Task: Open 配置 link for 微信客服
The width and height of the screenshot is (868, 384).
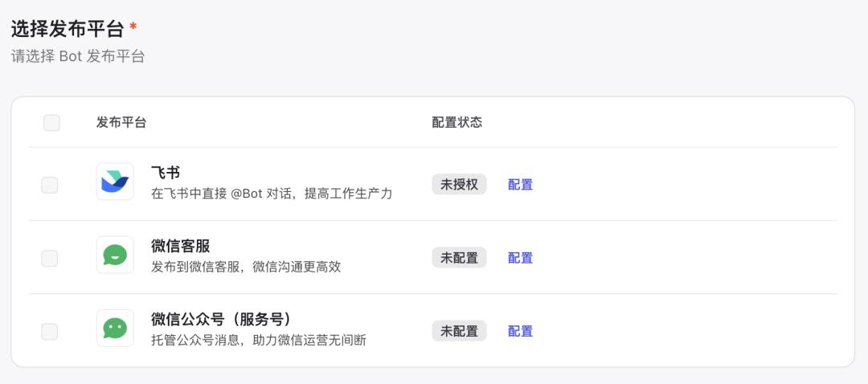Action: (x=520, y=258)
